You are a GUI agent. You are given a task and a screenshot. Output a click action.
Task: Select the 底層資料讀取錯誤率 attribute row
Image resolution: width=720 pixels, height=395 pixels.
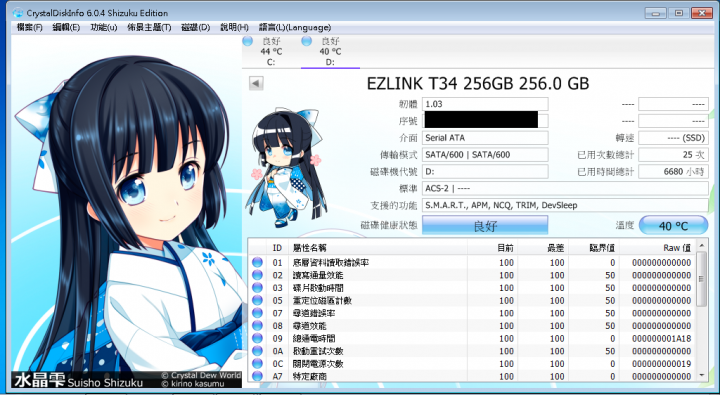(472, 262)
